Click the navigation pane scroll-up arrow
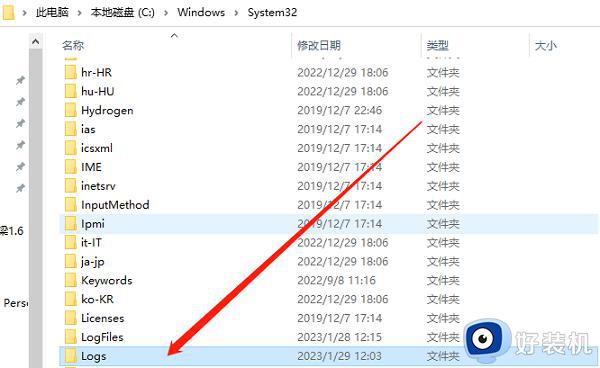Image resolution: width=600 pixels, height=368 pixels. click(x=36, y=41)
